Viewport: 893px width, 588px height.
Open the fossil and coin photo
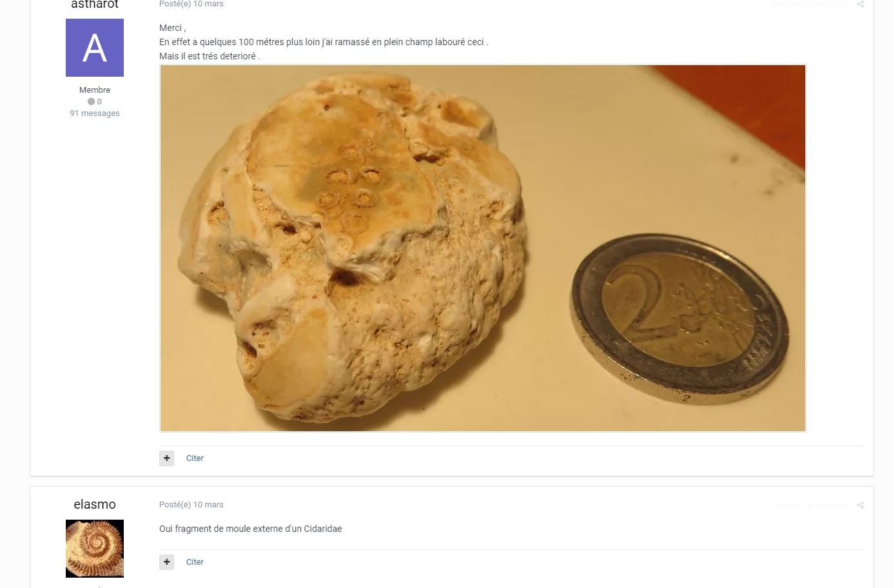[x=483, y=248]
